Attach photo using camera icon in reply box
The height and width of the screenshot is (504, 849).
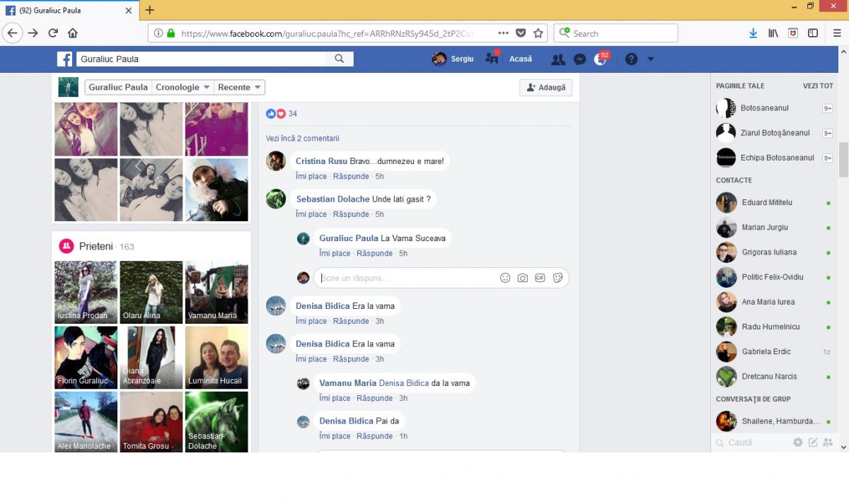522,278
